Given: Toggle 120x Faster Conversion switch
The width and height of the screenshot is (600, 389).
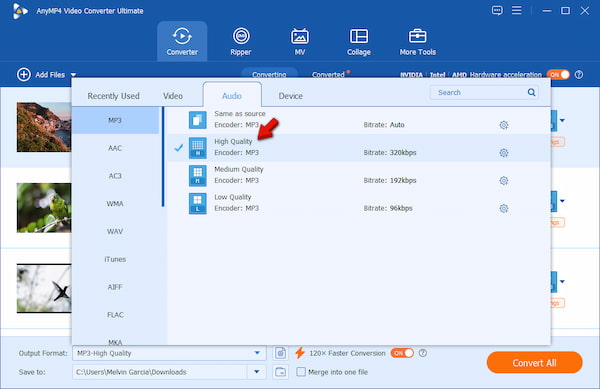Looking at the screenshot, I should pos(402,353).
